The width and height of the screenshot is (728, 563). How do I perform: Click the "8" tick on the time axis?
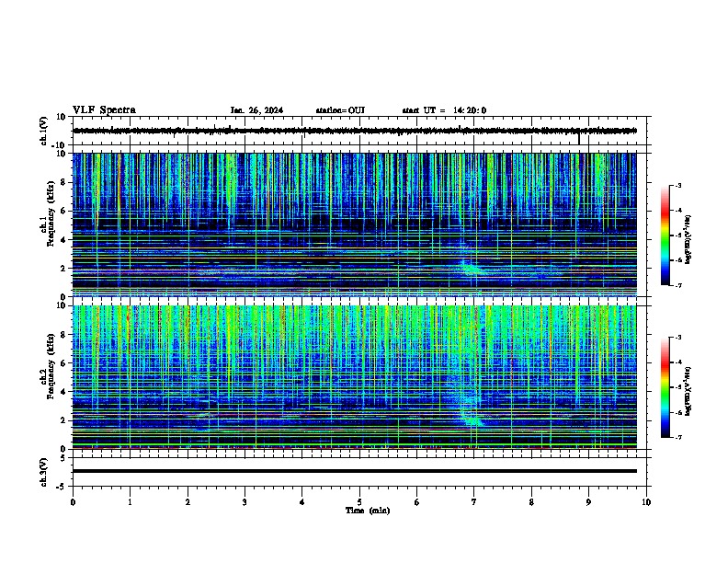531,502
